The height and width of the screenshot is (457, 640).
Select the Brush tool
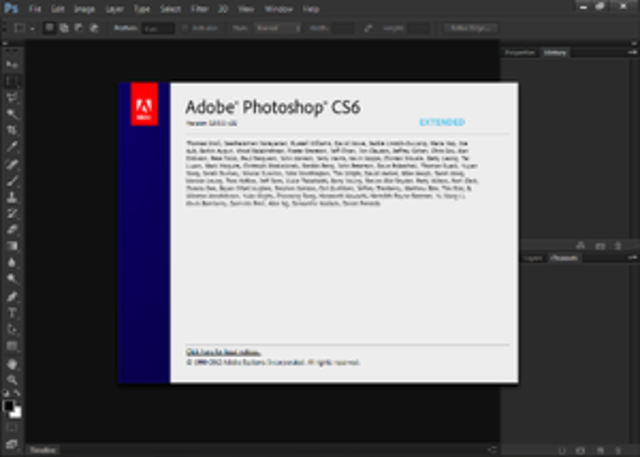12,180
